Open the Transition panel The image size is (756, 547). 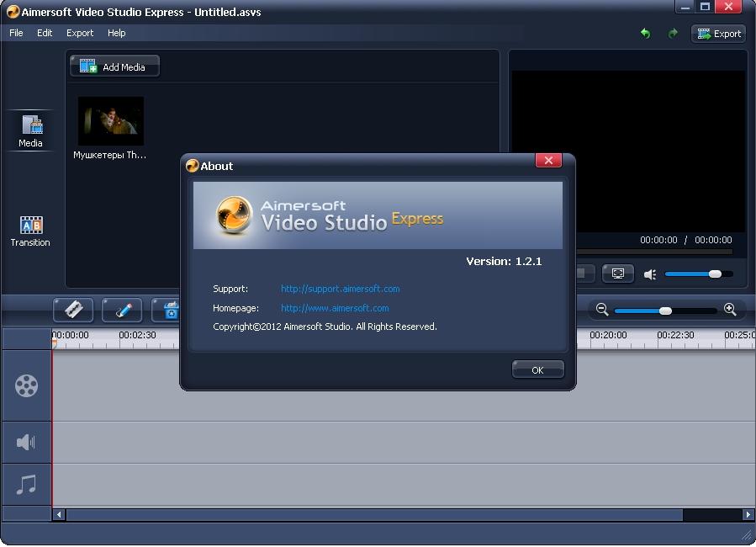[30, 230]
